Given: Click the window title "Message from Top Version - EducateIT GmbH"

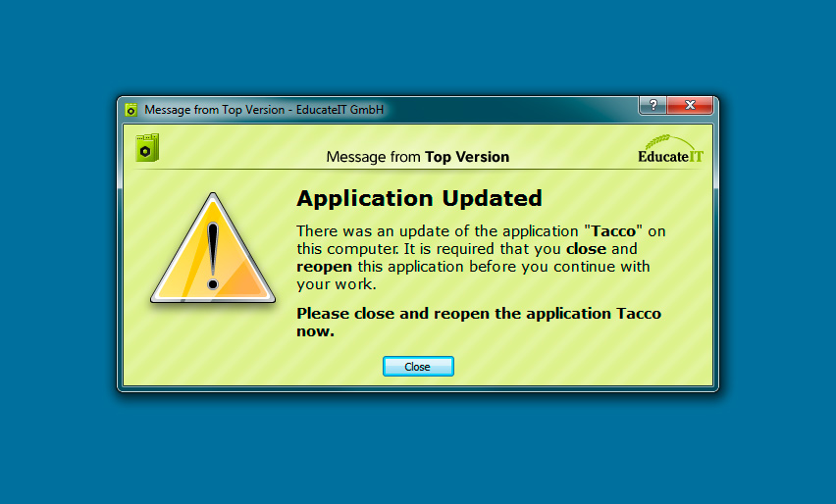Looking at the screenshot, I should click(264, 110).
